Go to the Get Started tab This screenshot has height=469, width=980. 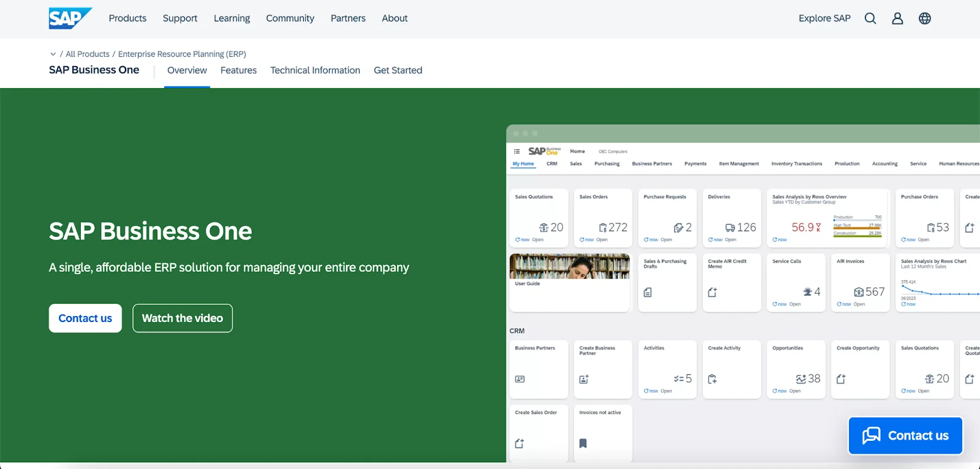(398, 70)
